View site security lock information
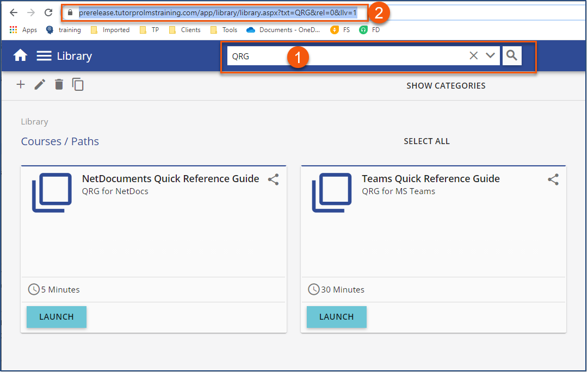The width and height of the screenshot is (588, 373). [x=70, y=13]
